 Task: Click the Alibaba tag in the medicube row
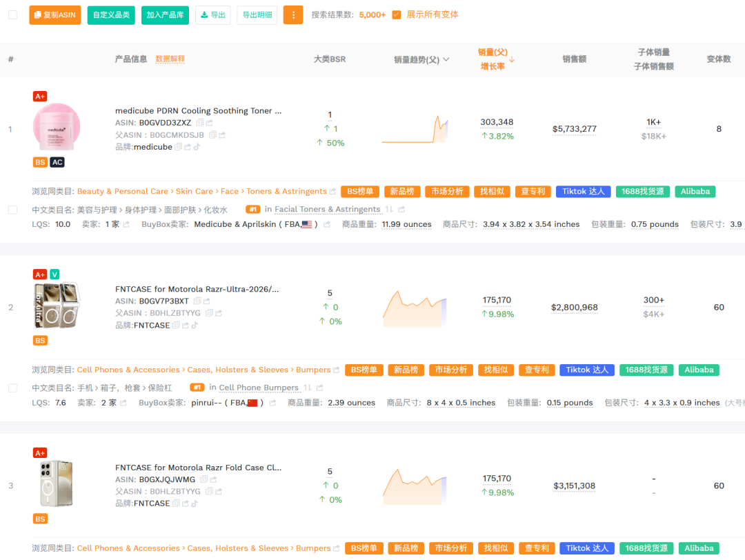pos(695,192)
